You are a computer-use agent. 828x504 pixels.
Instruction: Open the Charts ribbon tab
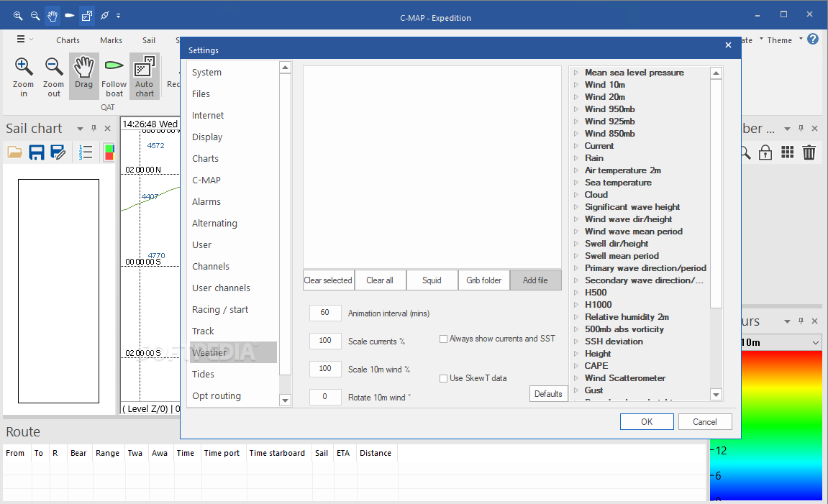68,40
